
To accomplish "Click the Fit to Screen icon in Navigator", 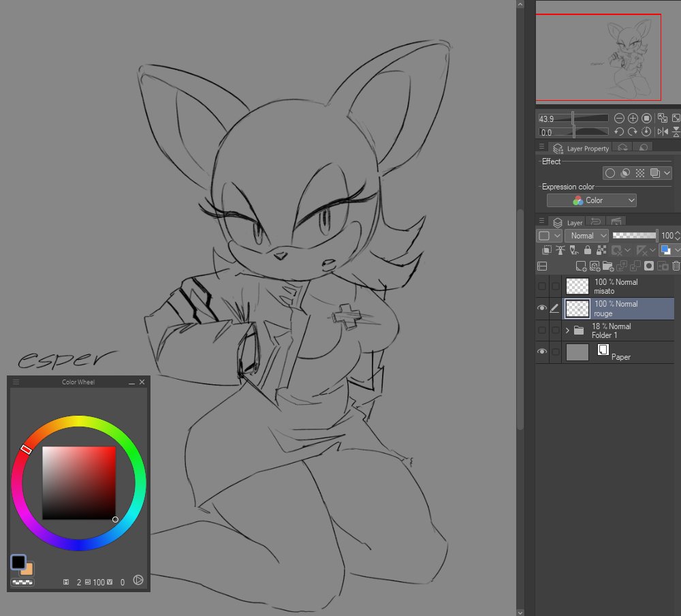I will [x=663, y=118].
